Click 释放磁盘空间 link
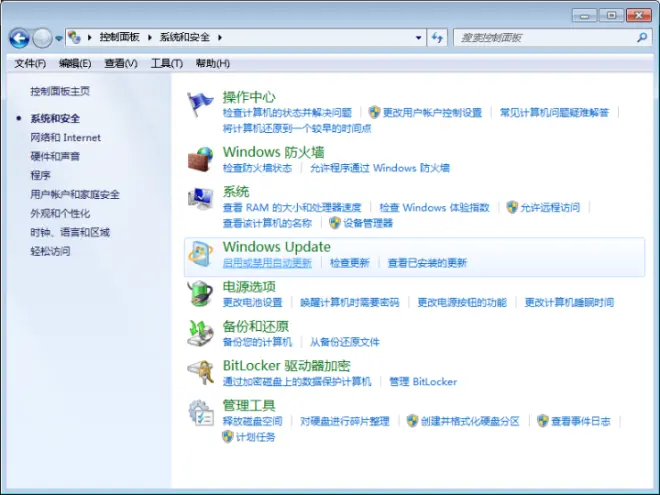The image size is (660, 495). point(253,421)
